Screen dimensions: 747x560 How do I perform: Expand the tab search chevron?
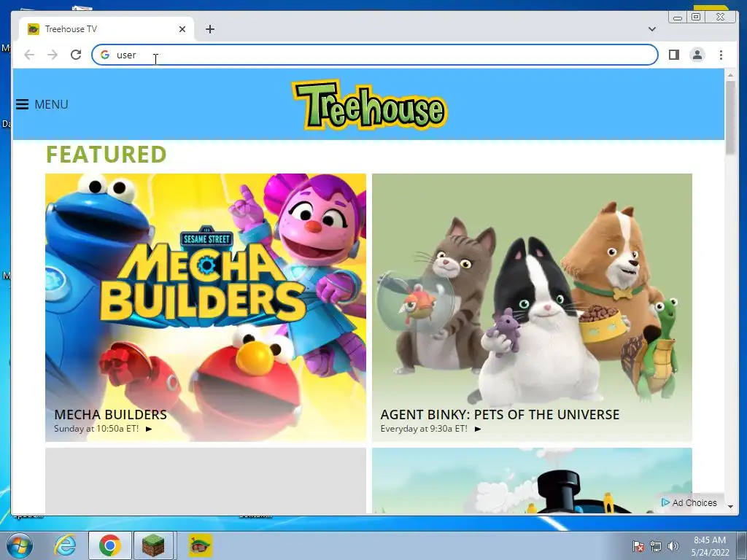click(652, 29)
